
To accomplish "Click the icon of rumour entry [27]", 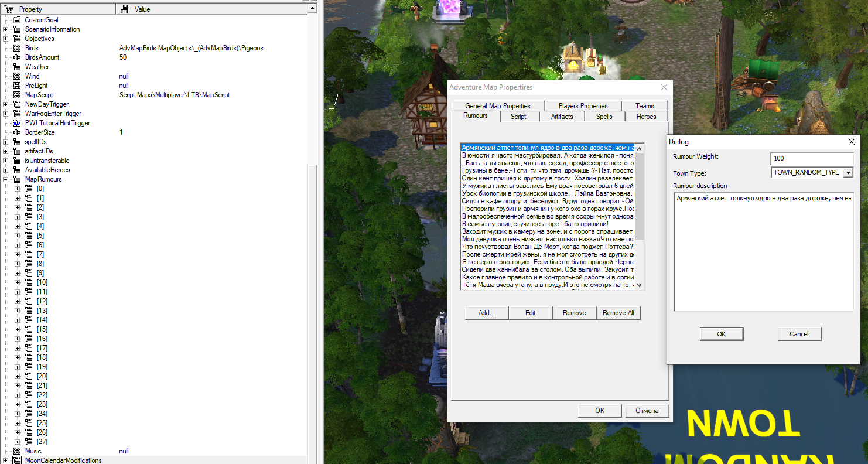I will click(29, 442).
